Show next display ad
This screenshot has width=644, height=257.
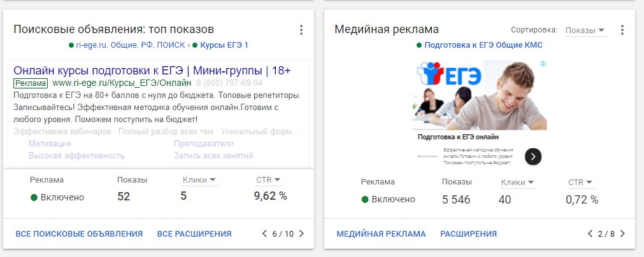pyautogui.click(x=622, y=233)
